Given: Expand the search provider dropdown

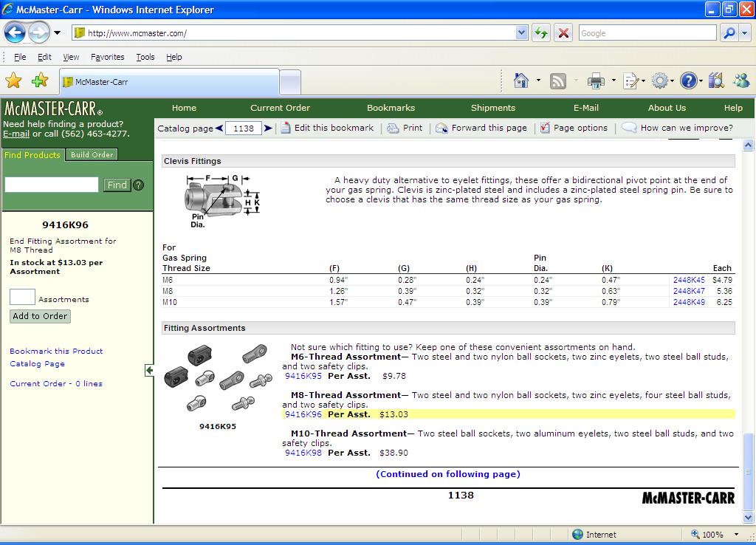Looking at the screenshot, I should click(x=743, y=32).
